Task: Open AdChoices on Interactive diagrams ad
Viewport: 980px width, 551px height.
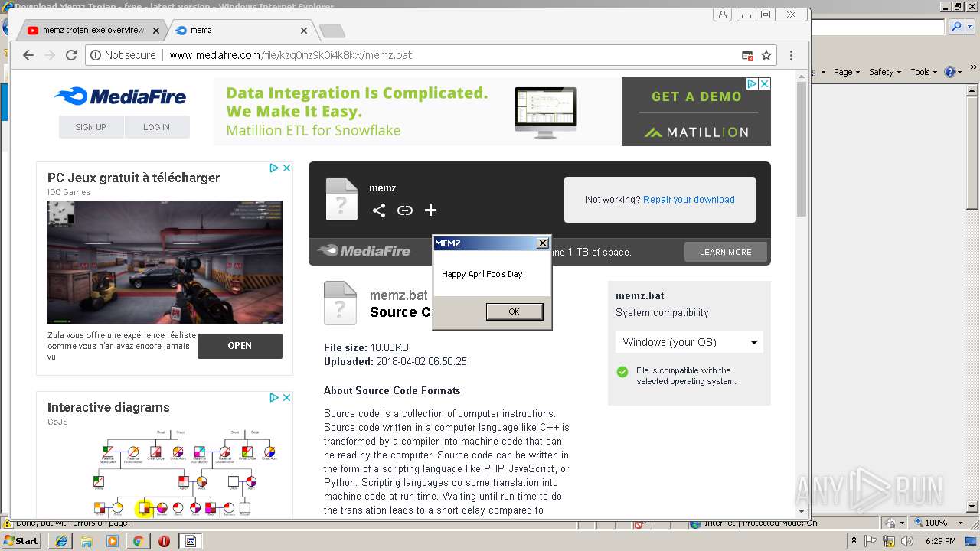Action: tap(274, 397)
